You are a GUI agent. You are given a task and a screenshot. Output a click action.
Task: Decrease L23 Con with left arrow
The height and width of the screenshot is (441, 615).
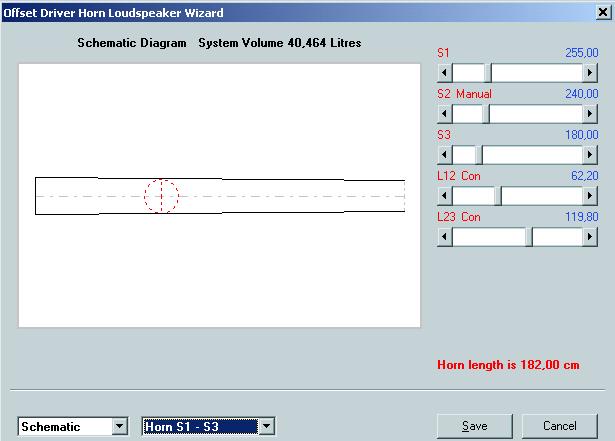(x=444, y=237)
